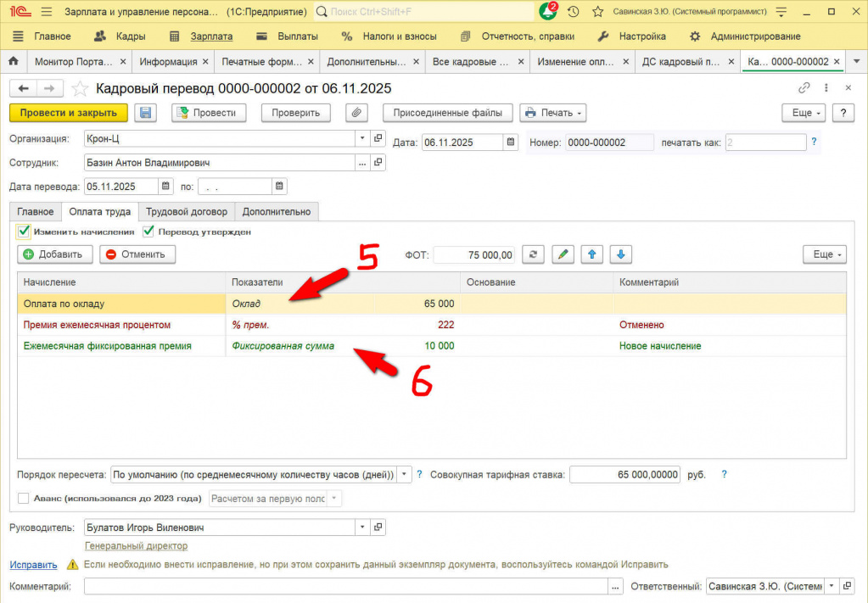Select the Ежемесячная фиксированная премия row

point(432,346)
